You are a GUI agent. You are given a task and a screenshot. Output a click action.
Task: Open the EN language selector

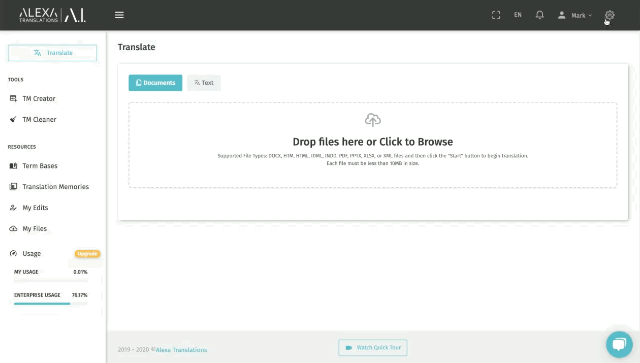click(518, 15)
